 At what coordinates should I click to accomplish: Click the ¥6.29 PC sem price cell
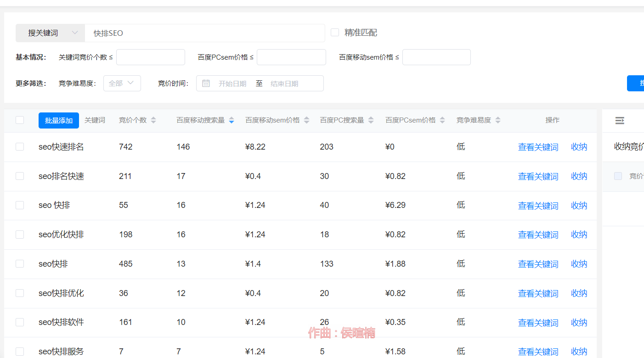tap(395, 205)
